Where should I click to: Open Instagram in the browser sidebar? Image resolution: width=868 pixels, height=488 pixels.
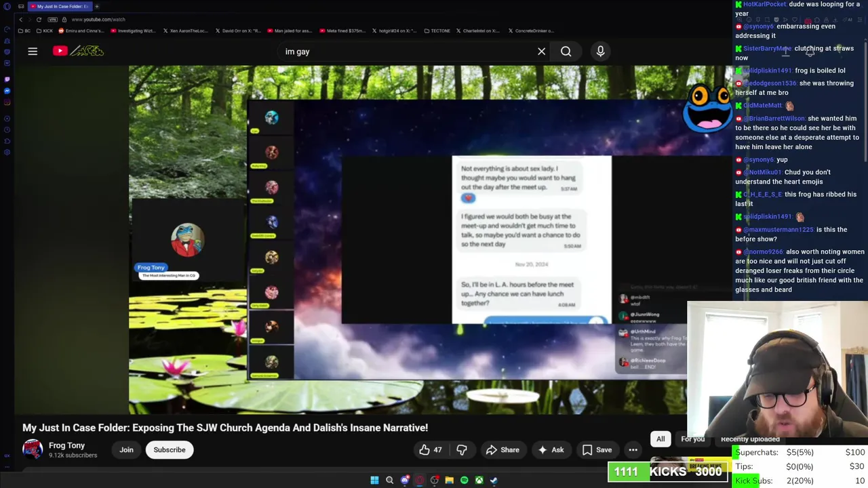[7, 102]
